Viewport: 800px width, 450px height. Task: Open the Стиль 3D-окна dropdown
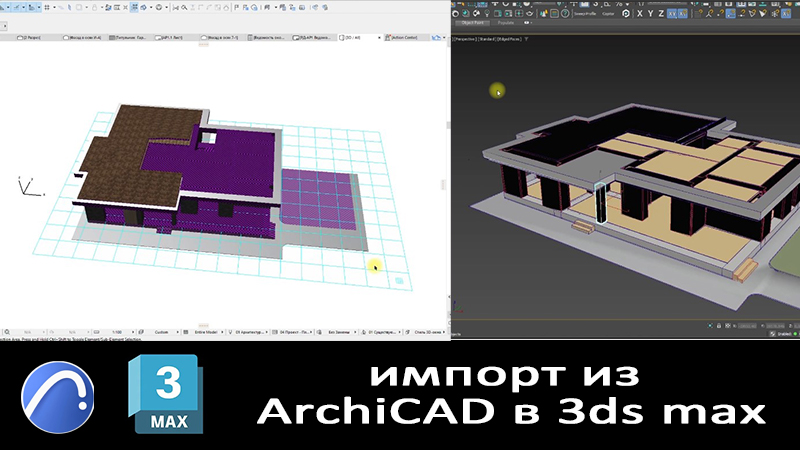[428, 332]
